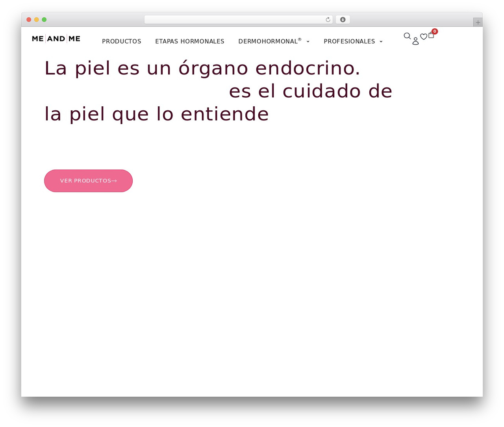Screen dimensions: 504x427
Task: Open the DERMOHORMONAL menu item
Action: point(270,41)
